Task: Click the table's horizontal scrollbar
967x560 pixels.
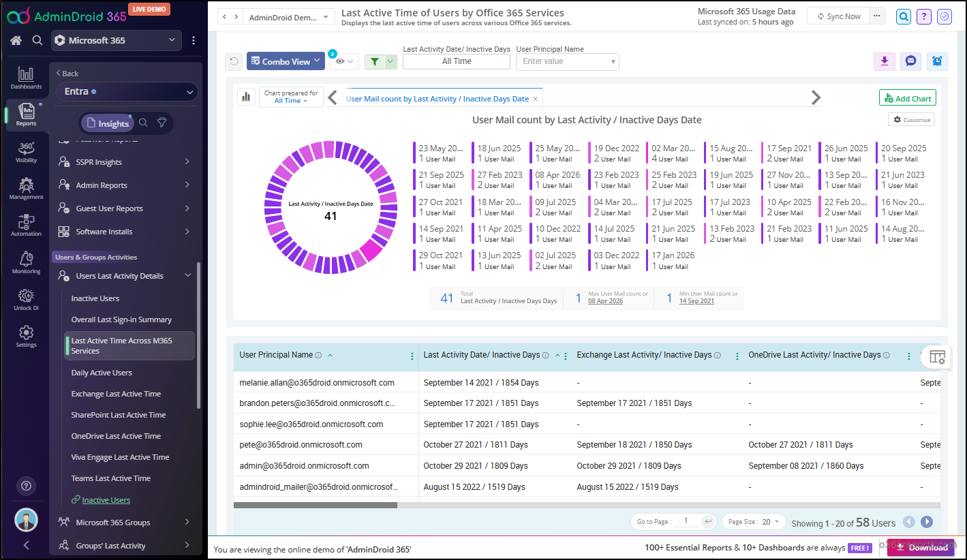Action: point(315,505)
